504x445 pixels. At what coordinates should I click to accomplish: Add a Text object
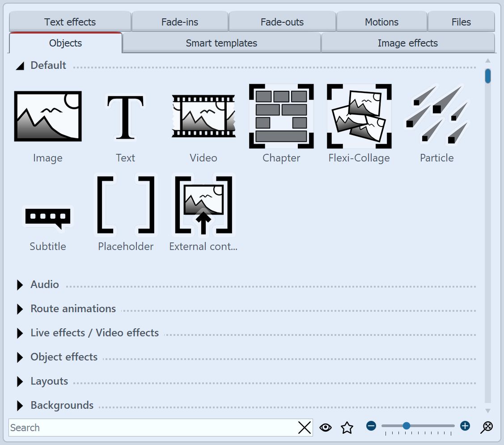[125, 116]
